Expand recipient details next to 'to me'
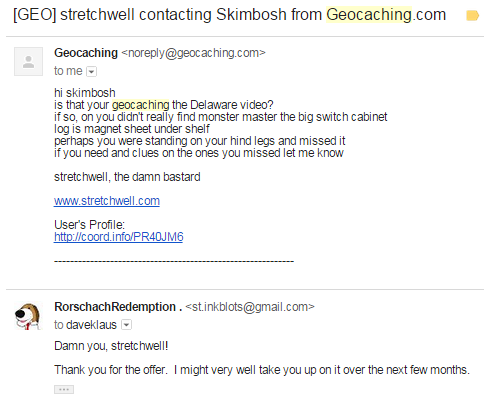484x402 pixels. [91, 71]
